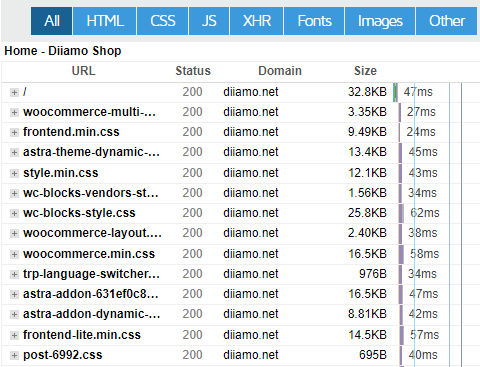
Task: Expand the frontend.min.css request
Action: [x=14, y=132]
